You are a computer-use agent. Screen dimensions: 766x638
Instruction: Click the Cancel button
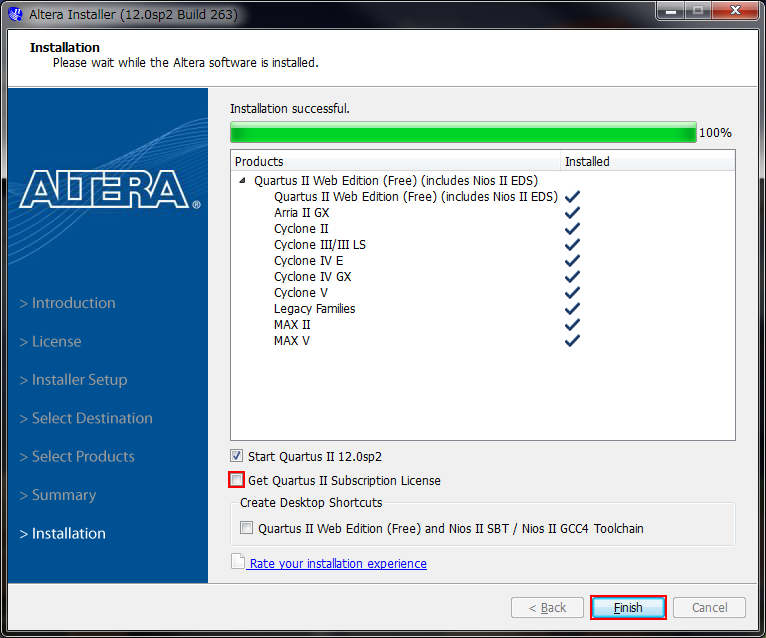709,607
